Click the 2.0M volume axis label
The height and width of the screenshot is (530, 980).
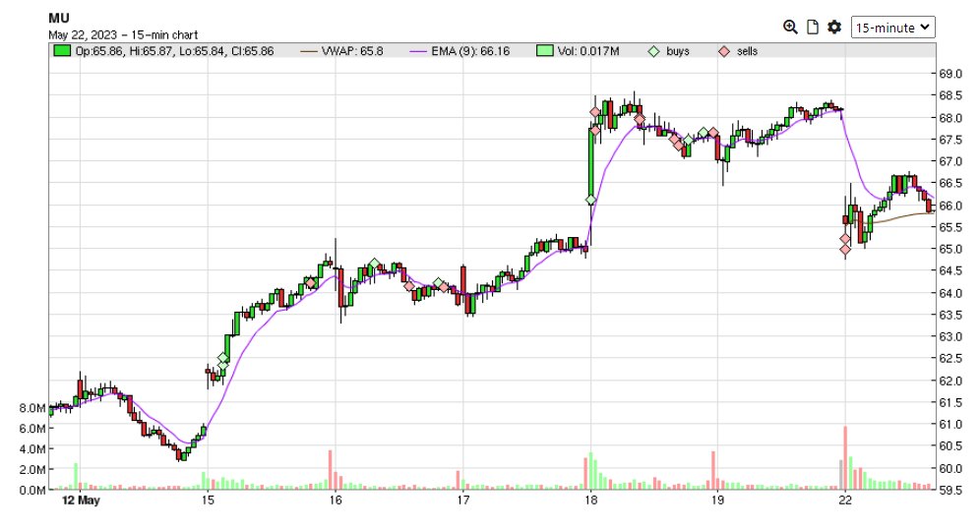[32, 469]
